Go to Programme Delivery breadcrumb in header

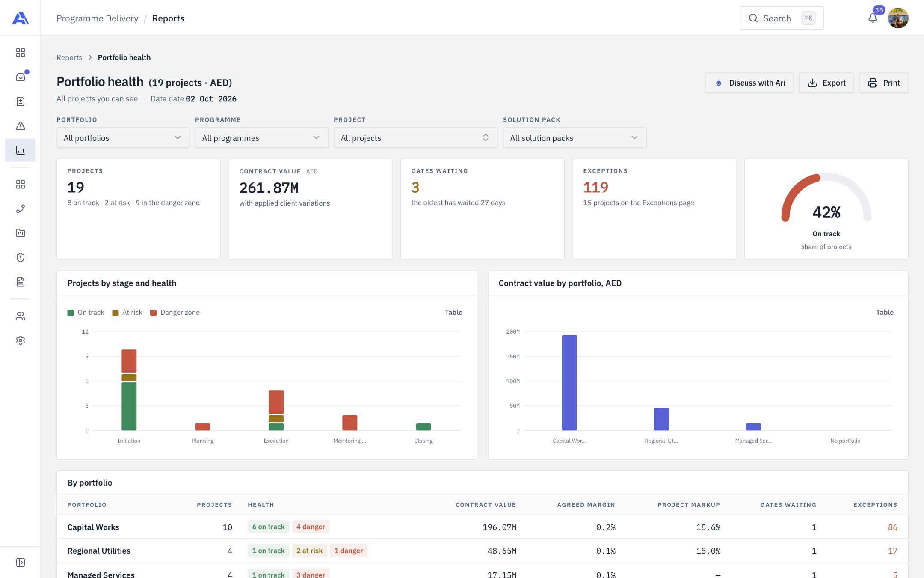pos(98,18)
